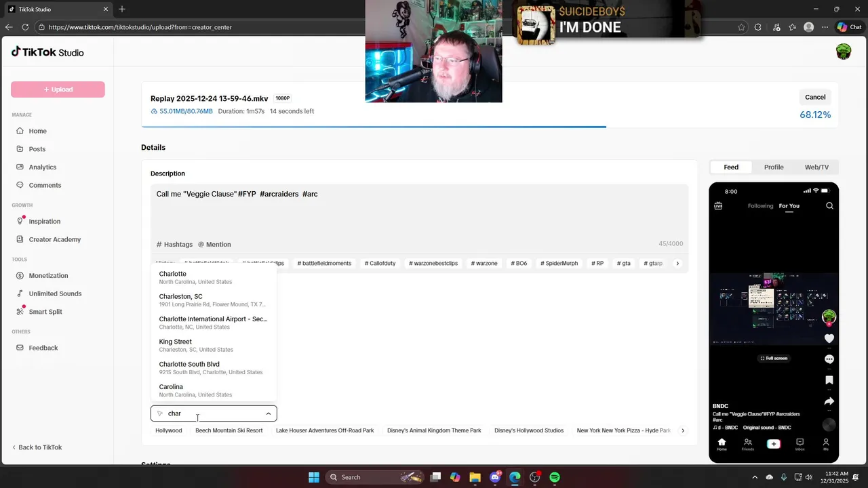
Task: Open the Windows Start menu
Action: tap(314, 477)
